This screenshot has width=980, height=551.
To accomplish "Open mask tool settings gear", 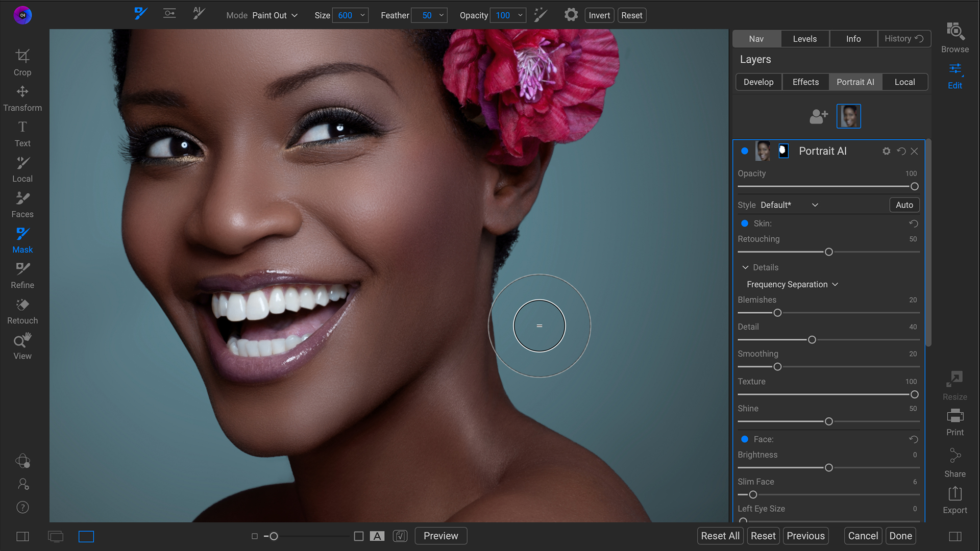I will coord(571,15).
